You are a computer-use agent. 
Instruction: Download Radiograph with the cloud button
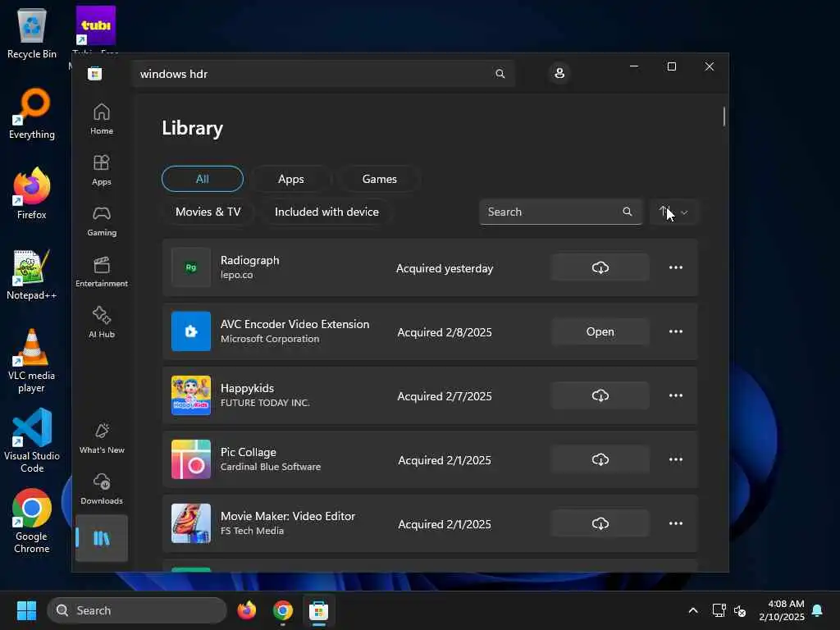coord(600,267)
